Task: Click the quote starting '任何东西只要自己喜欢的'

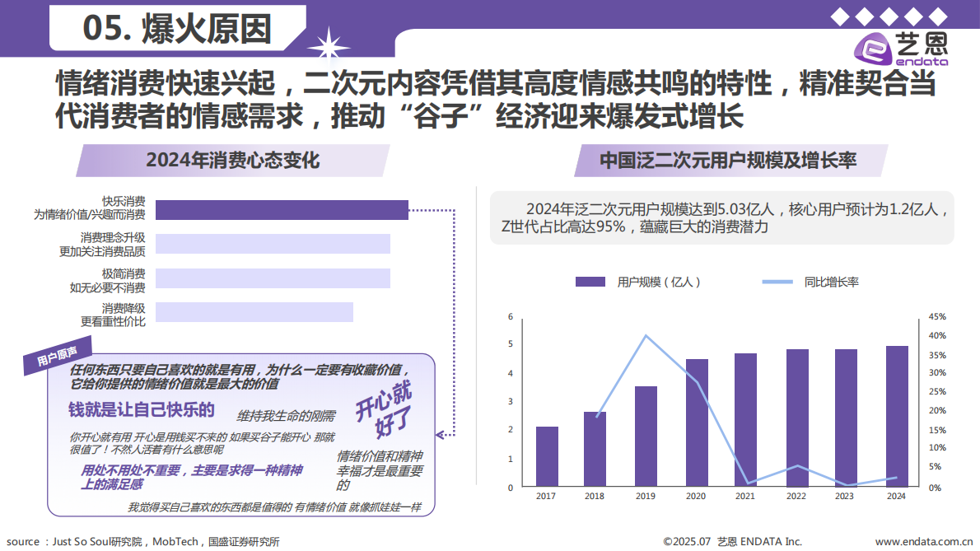Action: click(x=240, y=376)
